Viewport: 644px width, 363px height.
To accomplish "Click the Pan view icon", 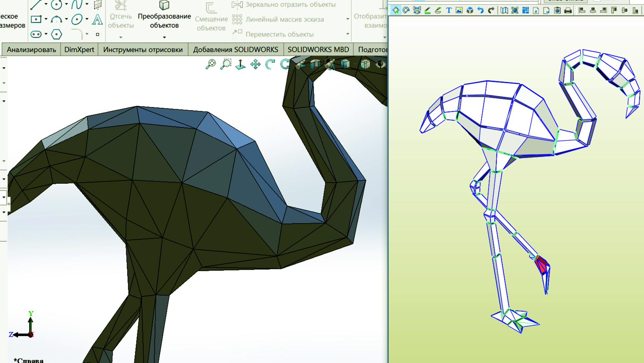I will coord(256,64).
